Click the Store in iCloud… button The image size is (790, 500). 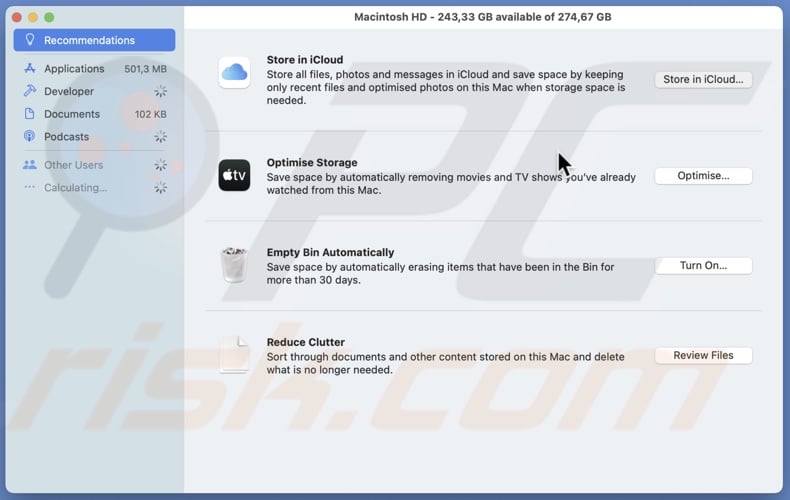tap(703, 79)
